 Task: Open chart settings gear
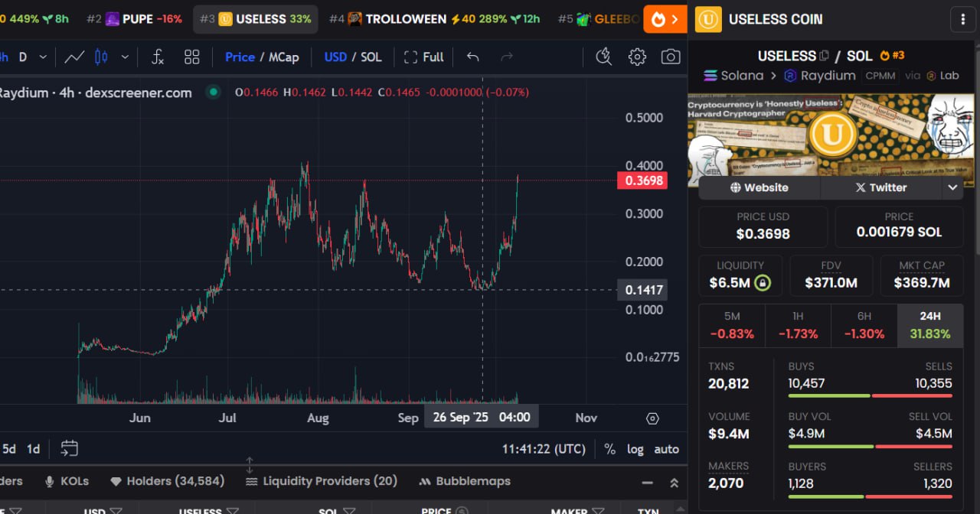click(637, 57)
